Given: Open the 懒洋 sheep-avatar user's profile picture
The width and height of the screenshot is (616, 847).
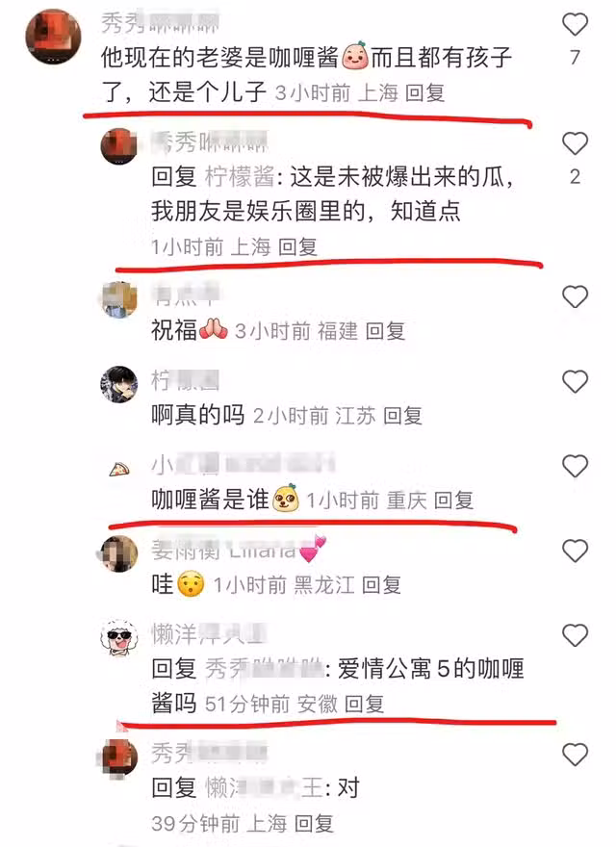Looking at the screenshot, I should pos(119,637).
